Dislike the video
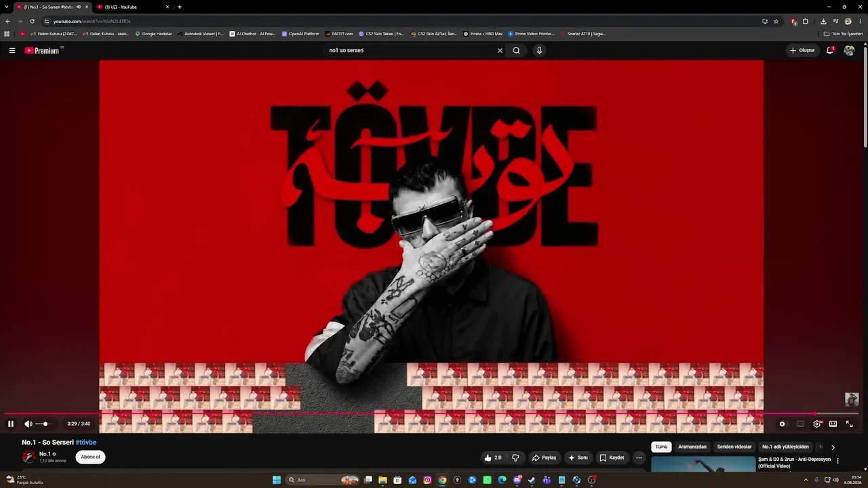 pyautogui.click(x=515, y=457)
